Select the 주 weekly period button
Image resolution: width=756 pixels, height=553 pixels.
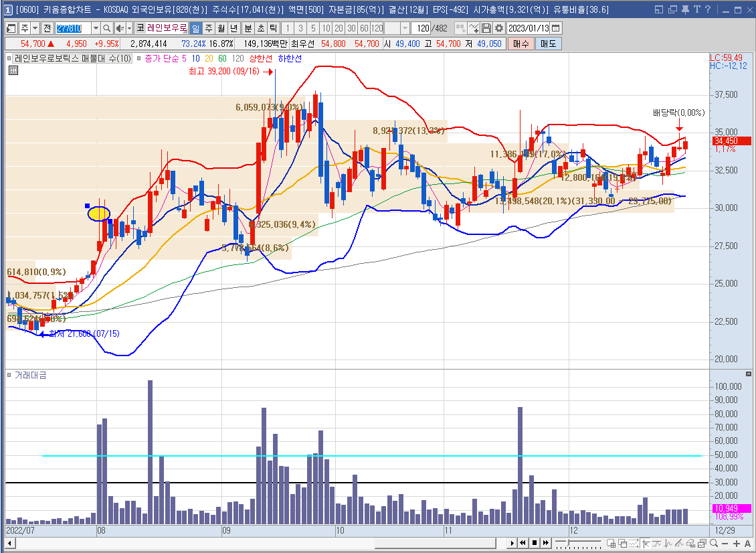(208, 29)
